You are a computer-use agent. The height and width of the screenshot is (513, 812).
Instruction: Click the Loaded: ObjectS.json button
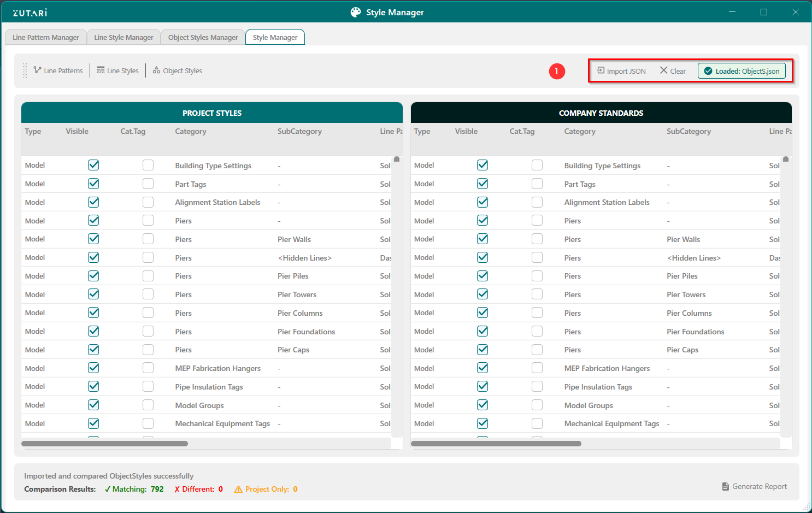[742, 71]
